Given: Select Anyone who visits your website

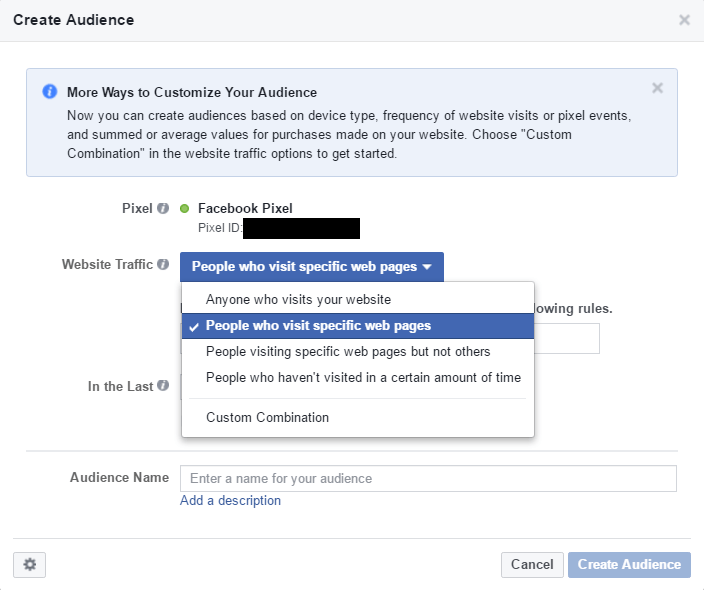Looking at the screenshot, I should [358, 299].
